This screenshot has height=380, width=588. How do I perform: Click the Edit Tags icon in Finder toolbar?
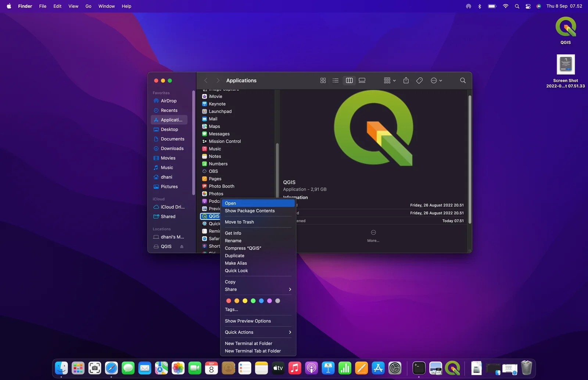click(419, 80)
